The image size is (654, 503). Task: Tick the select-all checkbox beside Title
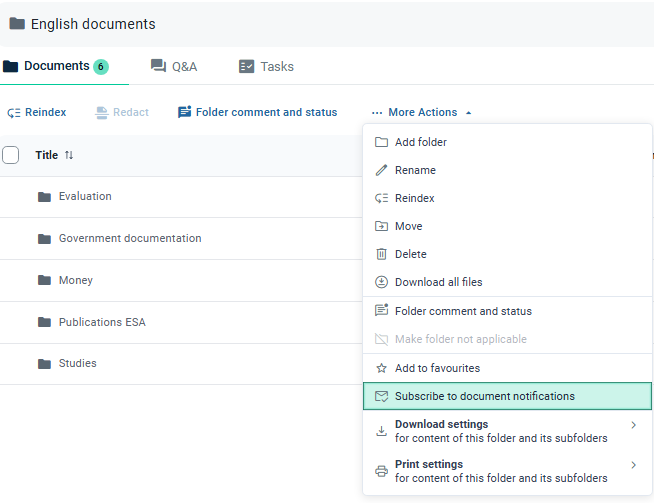pyautogui.click(x=10, y=155)
